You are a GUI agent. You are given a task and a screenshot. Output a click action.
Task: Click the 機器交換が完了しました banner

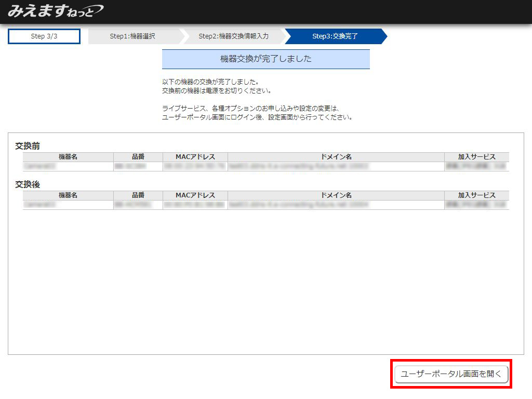click(265, 59)
